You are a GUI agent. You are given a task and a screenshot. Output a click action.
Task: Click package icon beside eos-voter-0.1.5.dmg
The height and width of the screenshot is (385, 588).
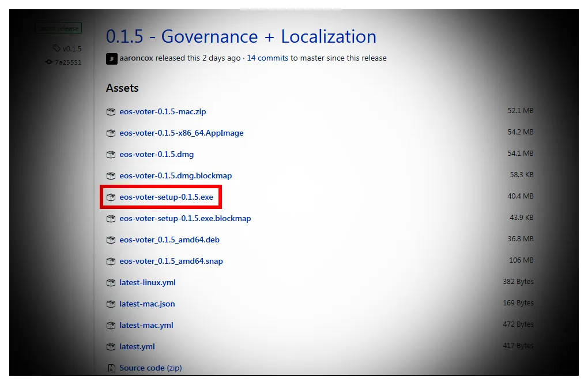pos(111,155)
